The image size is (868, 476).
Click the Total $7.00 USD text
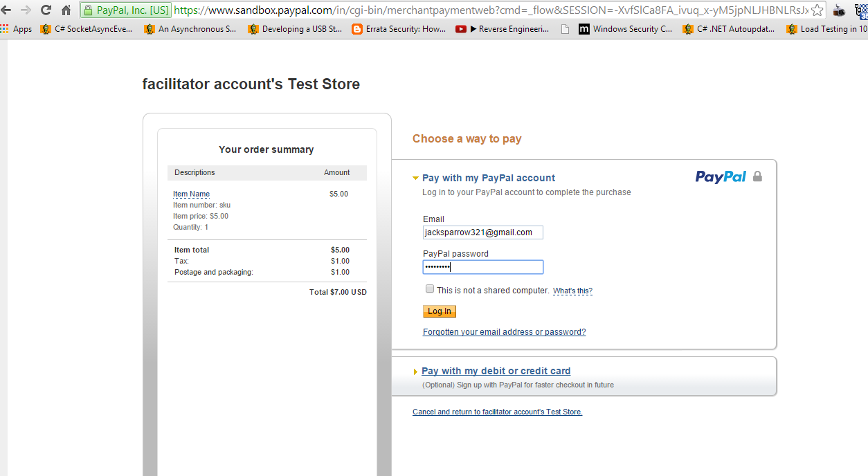pyautogui.click(x=338, y=292)
